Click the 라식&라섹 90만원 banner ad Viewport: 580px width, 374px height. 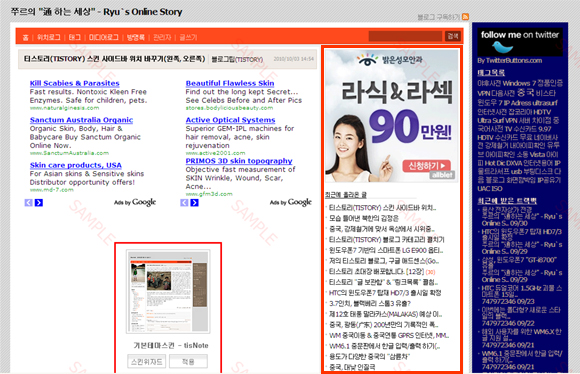[391, 116]
